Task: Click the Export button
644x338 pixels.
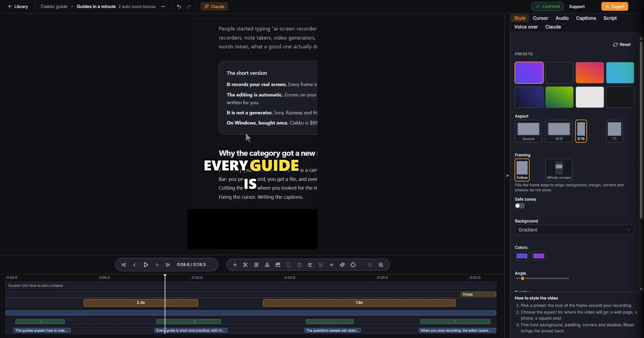Action: pos(614,6)
